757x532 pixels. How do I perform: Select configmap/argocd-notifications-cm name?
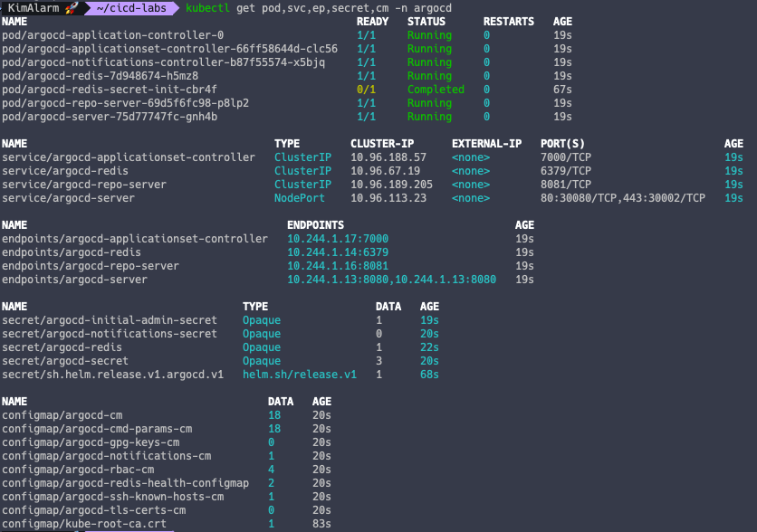click(106, 456)
